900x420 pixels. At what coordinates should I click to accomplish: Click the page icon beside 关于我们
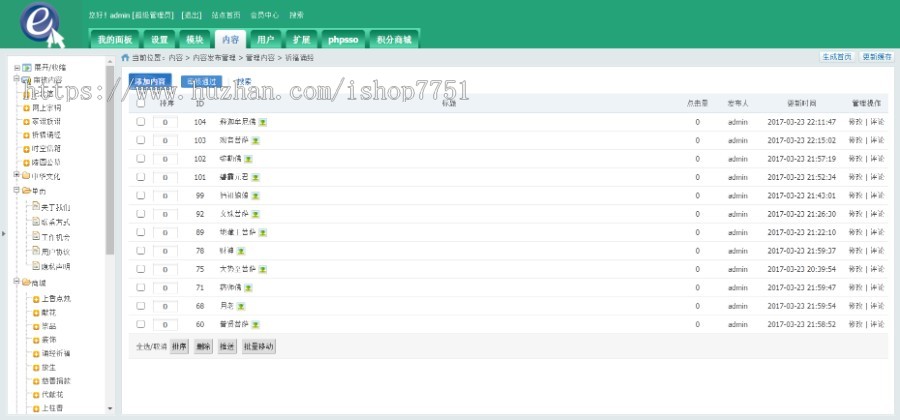click(36, 205)
